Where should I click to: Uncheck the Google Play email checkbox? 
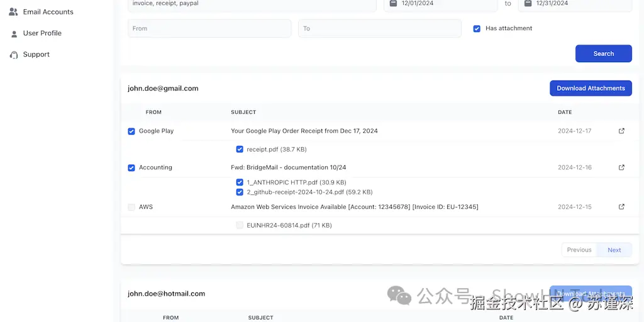click(131, 131)
